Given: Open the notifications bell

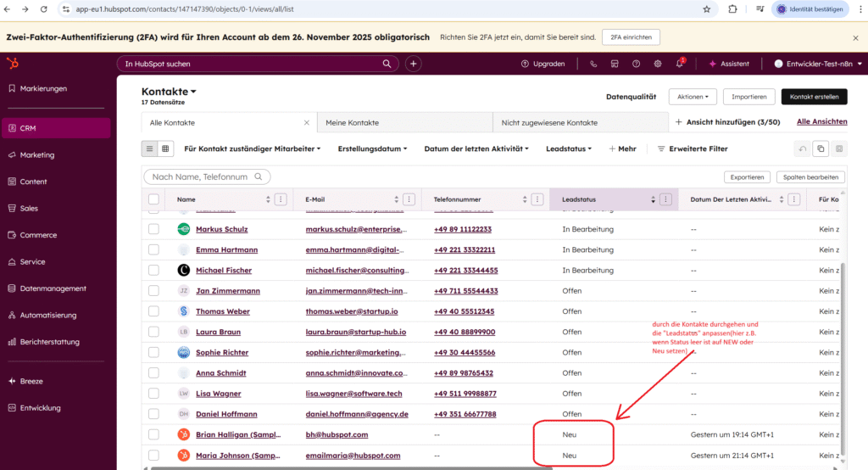Looking at the screenshot, I should pos(680,64).
